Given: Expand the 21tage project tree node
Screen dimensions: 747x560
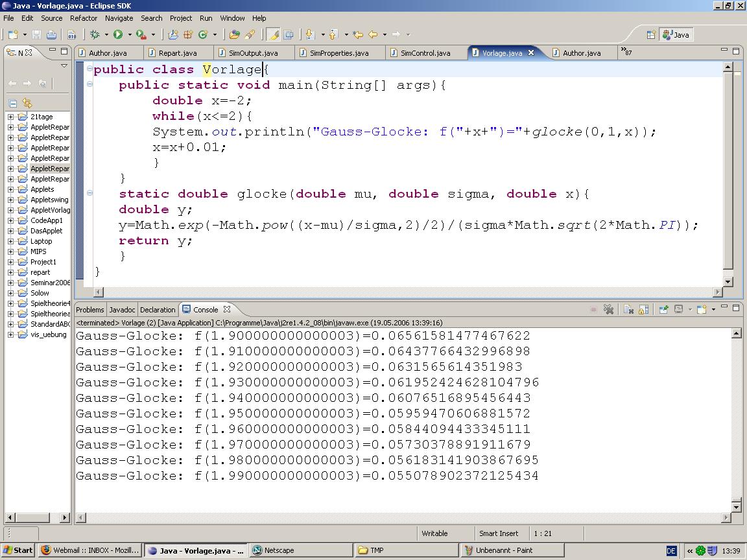Looking at the screenshot, I should pyautogui.click(x=10, y=117).
